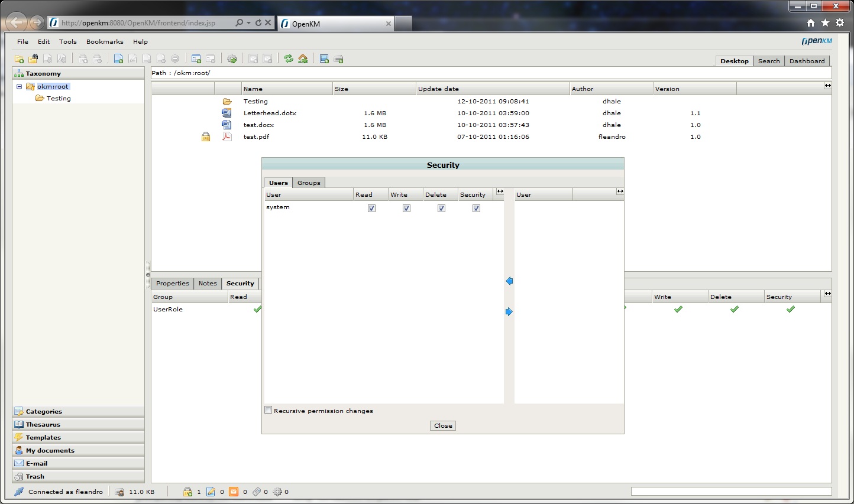
Task: Click the go to home folder icon
Action: point(303,59)
